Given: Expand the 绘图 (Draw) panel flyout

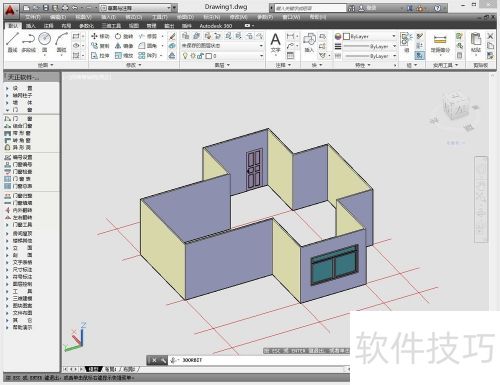Looking at the screenshot, I should pyautogui.click(x=46, y=65).
